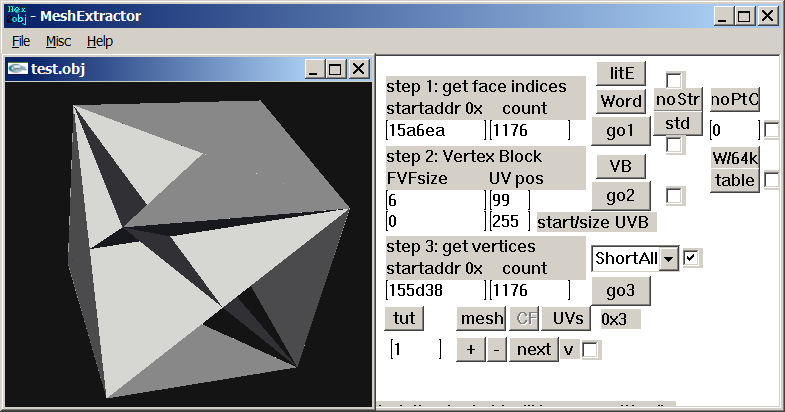Edit the UV pos field 99
Image resolution: width=785 pixels, height=412 pixels.
coord(510,200)
